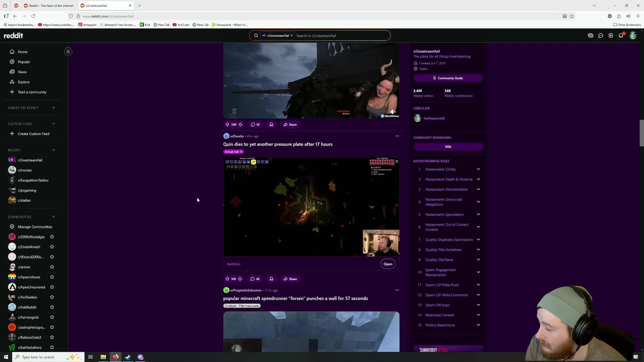Click the Search in r/LivestreamFail field
The height and width of the screenshot is (362, 644).
[341, 36]
